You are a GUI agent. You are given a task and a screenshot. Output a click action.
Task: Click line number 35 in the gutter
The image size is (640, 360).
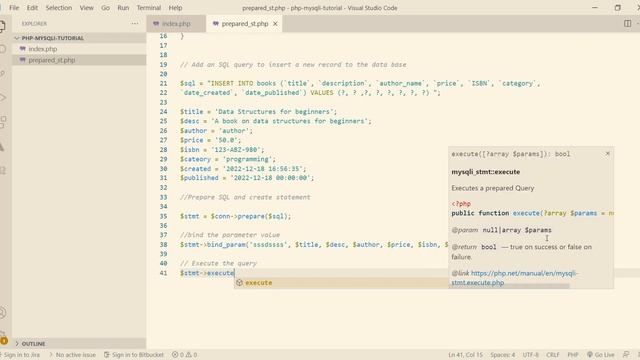point(163,216)
